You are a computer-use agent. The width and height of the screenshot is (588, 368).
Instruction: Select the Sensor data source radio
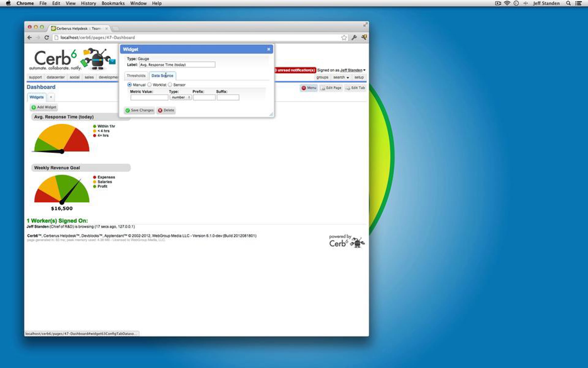coord(170,85)
